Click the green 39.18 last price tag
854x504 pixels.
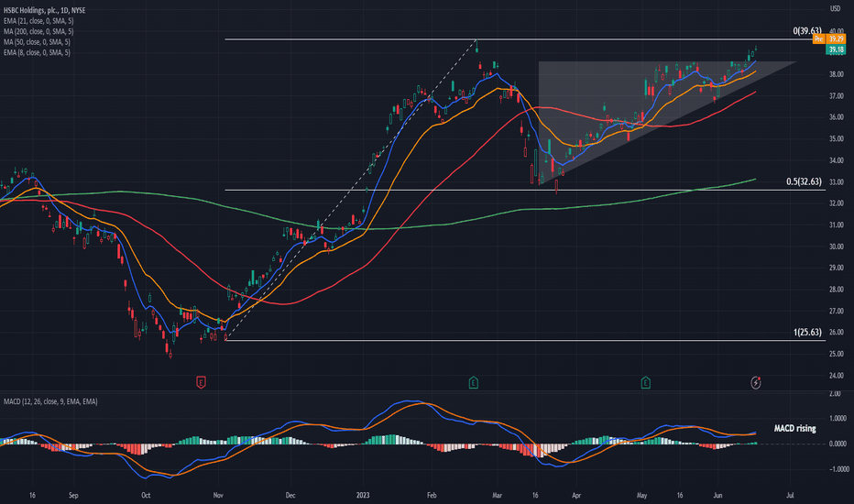click(836, 49)
